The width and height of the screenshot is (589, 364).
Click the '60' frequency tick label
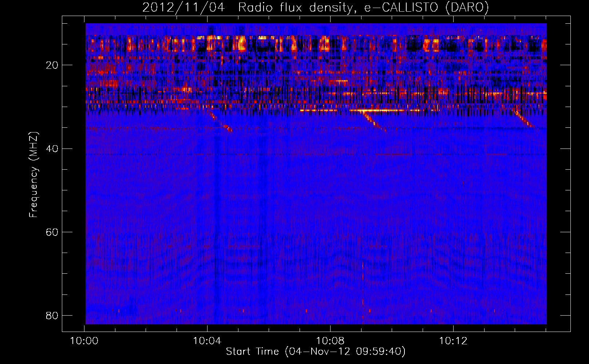pos(52,232)
